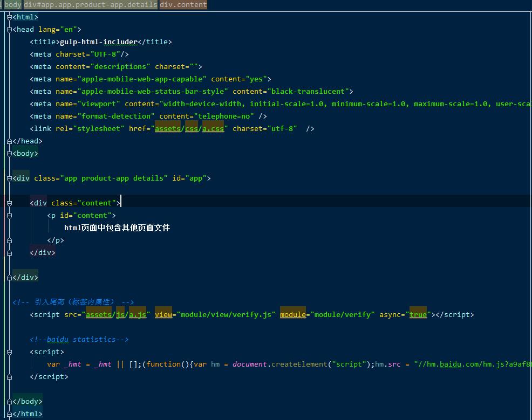Collapse the <html> tag fold marker

pos(10,17)
